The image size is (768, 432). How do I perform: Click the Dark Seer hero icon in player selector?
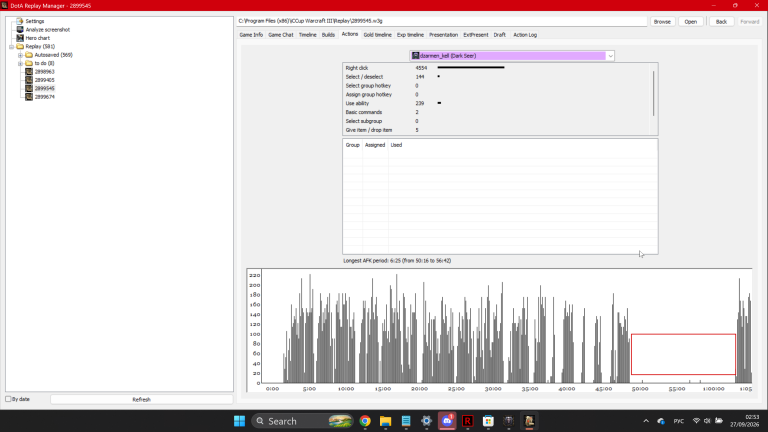pyautogui.click(x=415, y=56)
